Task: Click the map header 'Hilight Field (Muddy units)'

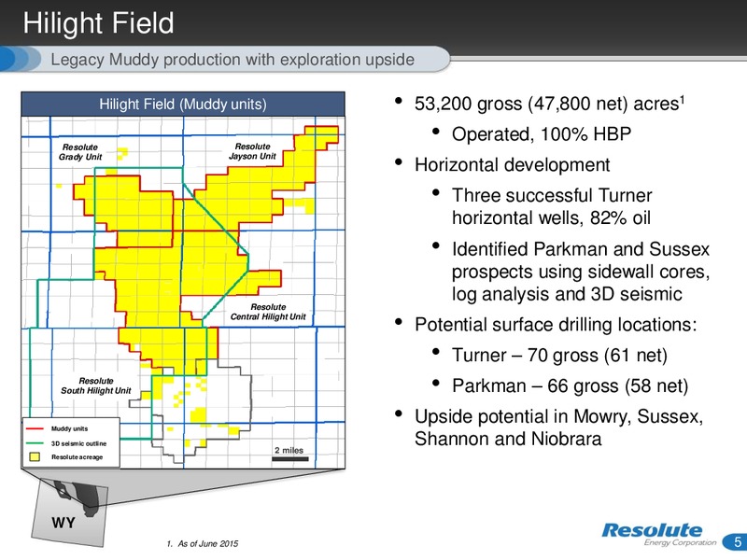Action: point(183,104)
